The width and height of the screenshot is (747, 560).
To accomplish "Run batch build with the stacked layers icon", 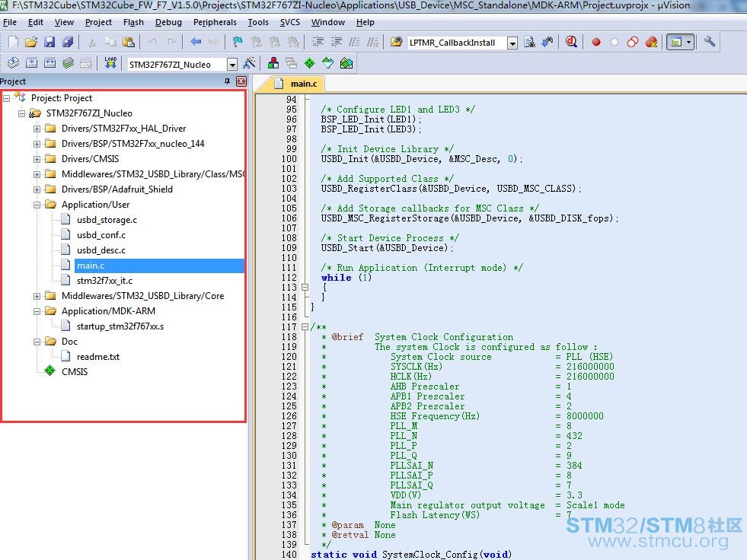I will tap(68, 63).
